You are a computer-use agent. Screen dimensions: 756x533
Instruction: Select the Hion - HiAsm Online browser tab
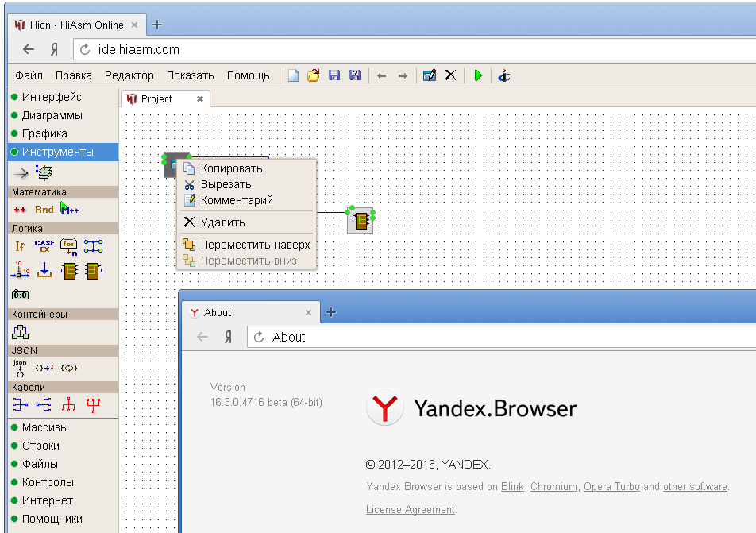tap(77, 25)
